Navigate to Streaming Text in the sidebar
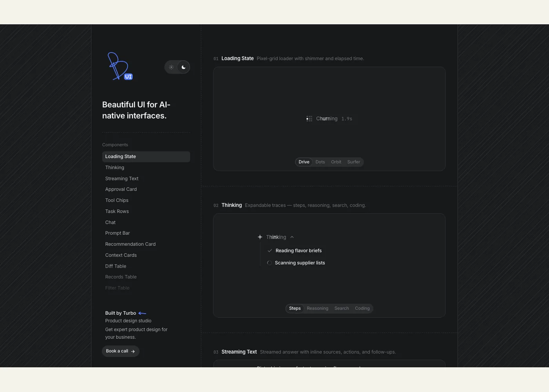 146,179
